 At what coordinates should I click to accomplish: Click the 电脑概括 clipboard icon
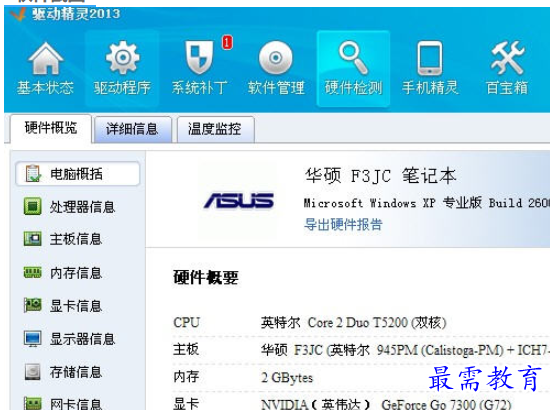coord(33,173)
